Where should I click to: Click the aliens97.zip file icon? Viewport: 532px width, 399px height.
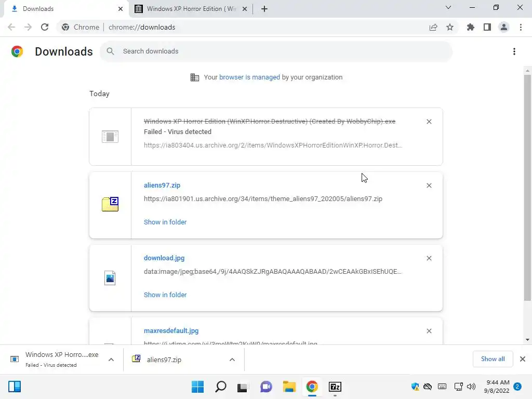(x=110, y=204)
